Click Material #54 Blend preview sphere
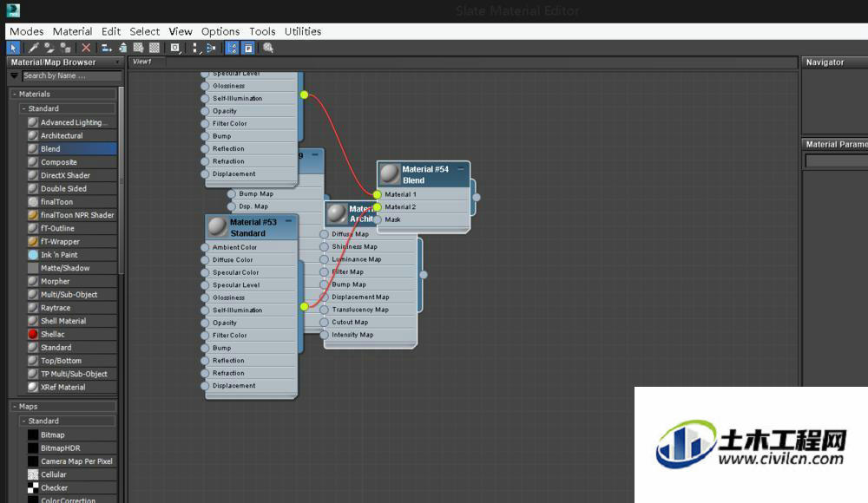 [390, 174]
